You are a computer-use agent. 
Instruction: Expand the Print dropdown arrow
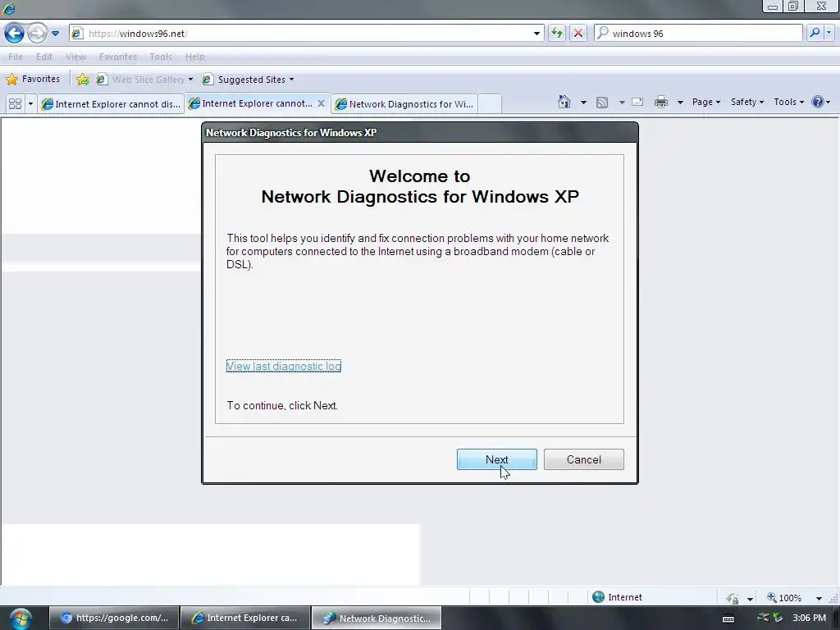coord(680,102)
